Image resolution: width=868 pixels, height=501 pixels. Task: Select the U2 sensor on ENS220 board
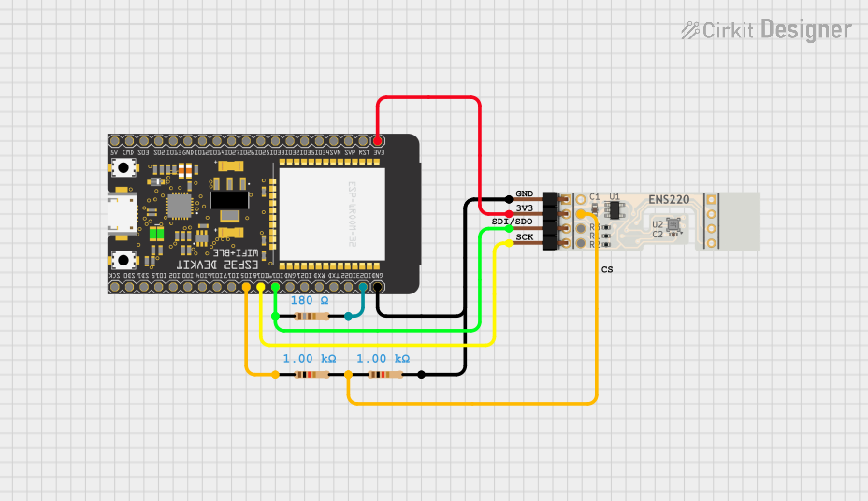tap(673, 224)
